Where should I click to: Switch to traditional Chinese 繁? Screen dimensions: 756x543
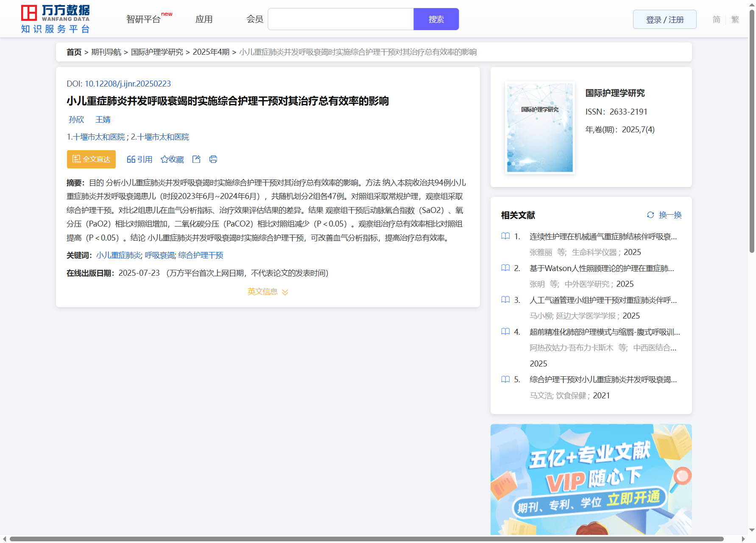(x=735, y=20)
